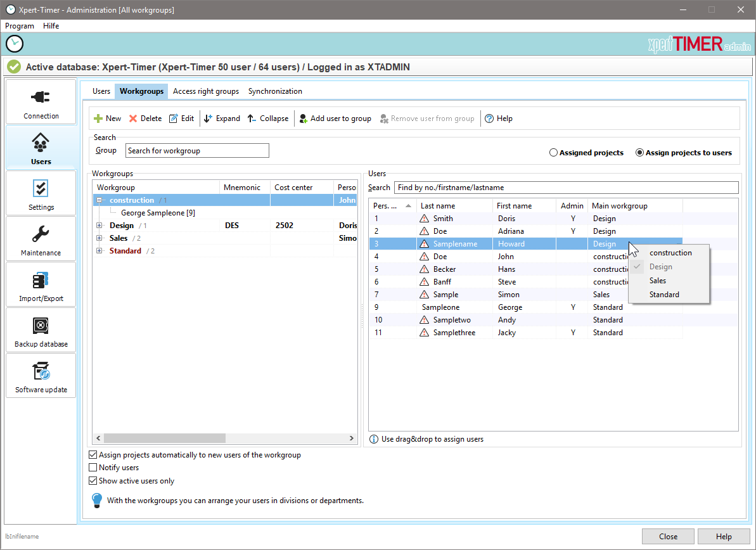The height and width of the screenshot is (550, 756).
Task: Open the Backup database section
Action: (x=41, y=330)
